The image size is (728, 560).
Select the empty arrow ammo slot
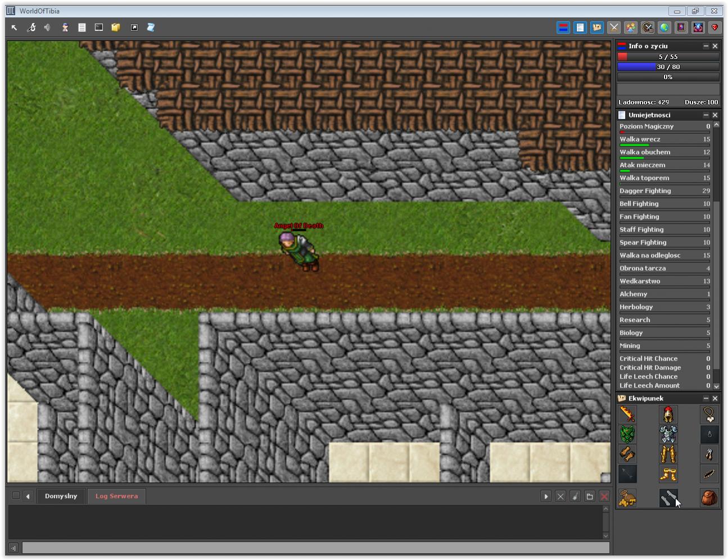pos(627,474)
